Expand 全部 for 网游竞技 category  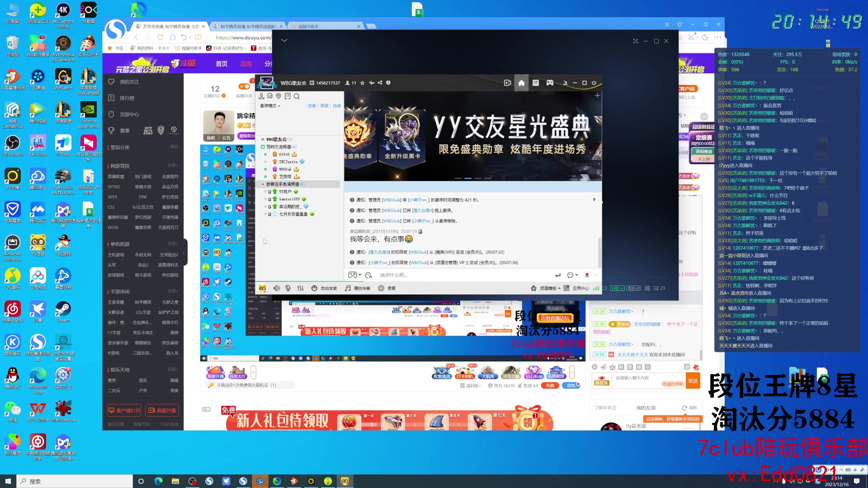click(x=173, y=166)
